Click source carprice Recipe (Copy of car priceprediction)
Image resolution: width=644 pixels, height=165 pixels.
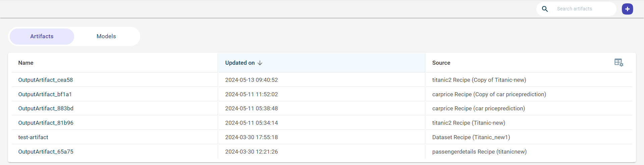489,95
